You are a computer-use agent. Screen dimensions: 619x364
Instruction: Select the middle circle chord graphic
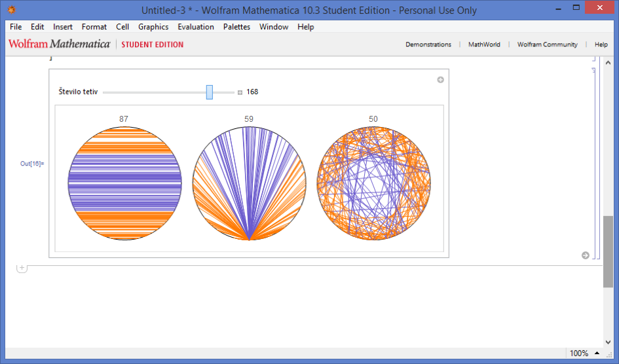(249, 183)
